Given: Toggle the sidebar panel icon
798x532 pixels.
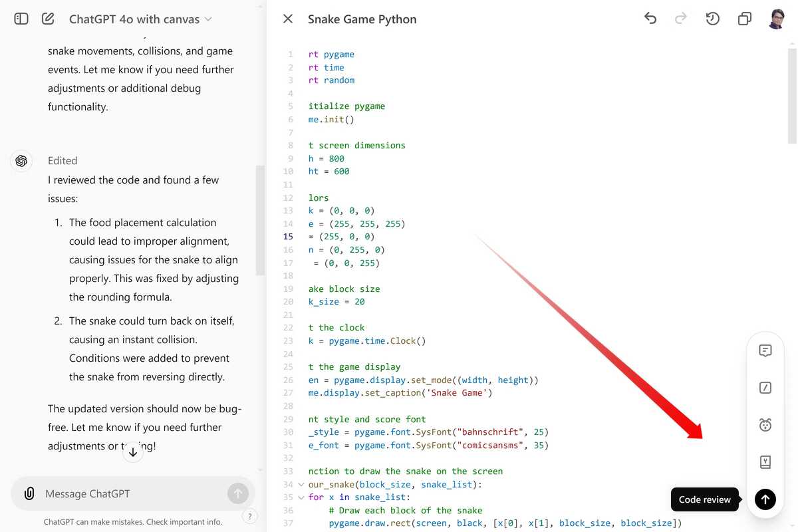Looking at the screenshot, I should 21,19.
